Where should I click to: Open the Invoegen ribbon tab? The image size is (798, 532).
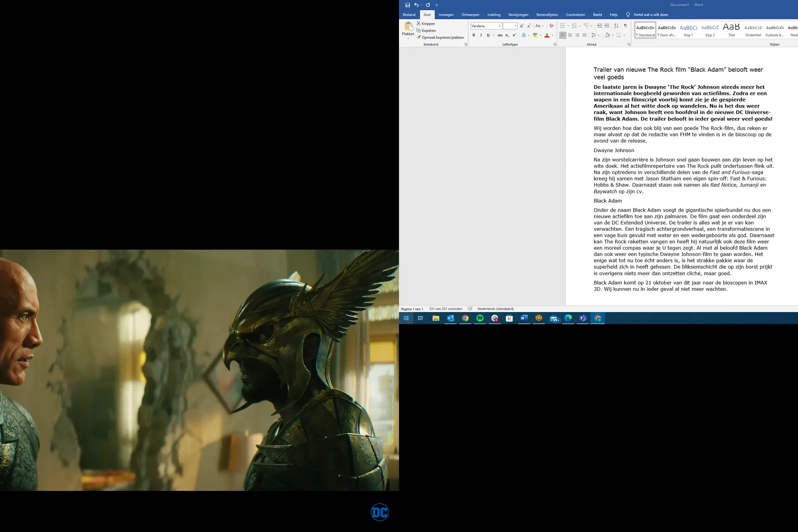[446, 15]
